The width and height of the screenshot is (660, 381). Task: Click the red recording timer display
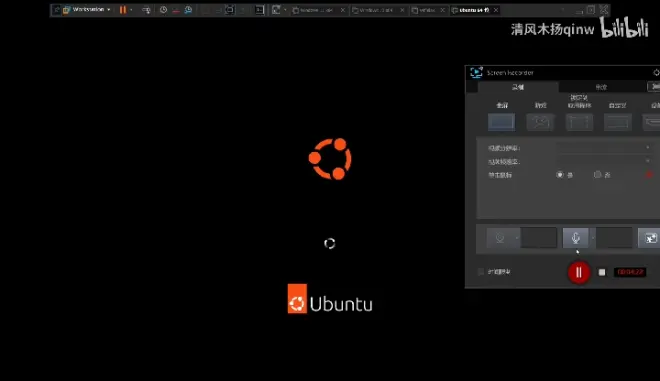630,272
